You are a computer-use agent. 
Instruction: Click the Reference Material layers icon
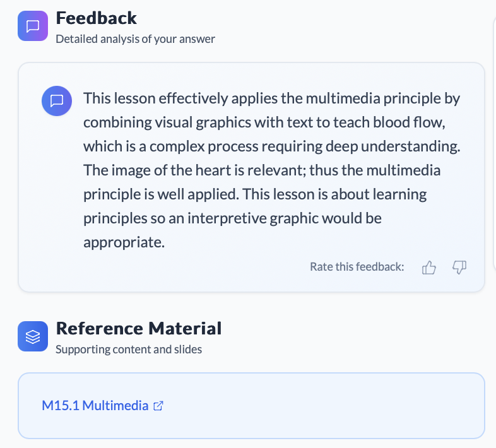(x=33, y=336)
